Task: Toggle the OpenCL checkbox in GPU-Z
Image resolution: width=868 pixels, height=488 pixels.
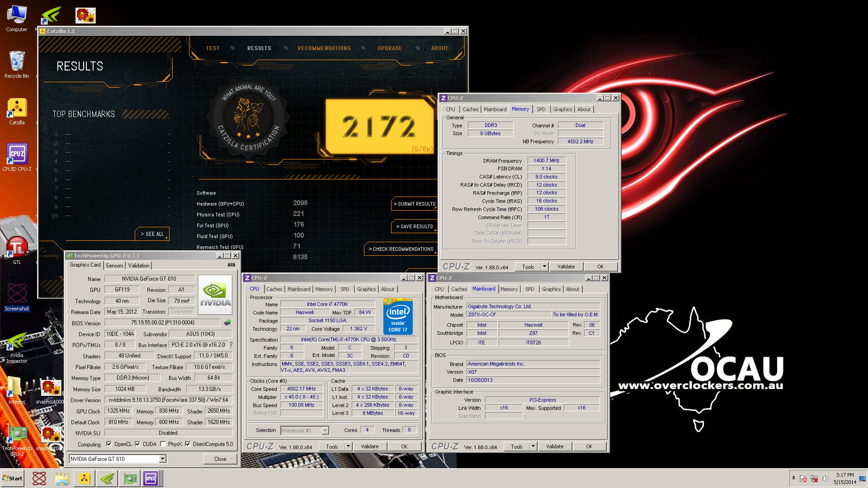Action: tap(109, 444)
